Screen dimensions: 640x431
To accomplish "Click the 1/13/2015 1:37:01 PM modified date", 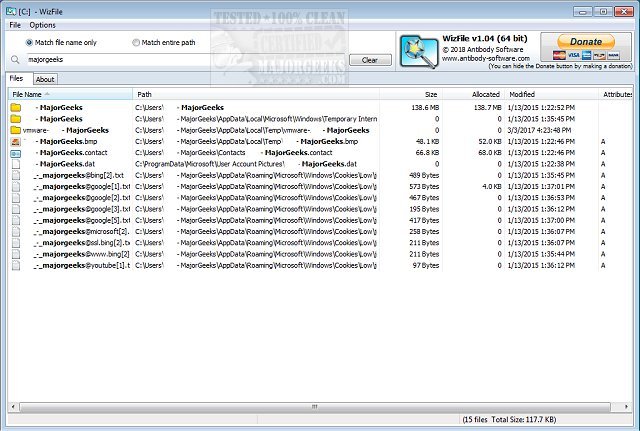I will point(541,187).
